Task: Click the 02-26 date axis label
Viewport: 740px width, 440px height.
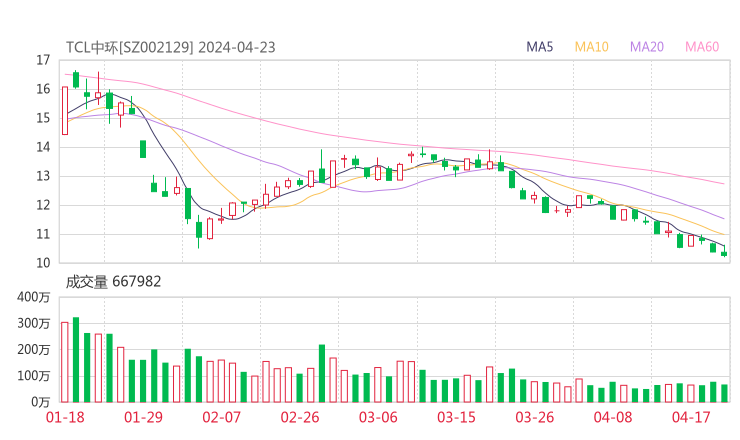Action: pos(300,417)
